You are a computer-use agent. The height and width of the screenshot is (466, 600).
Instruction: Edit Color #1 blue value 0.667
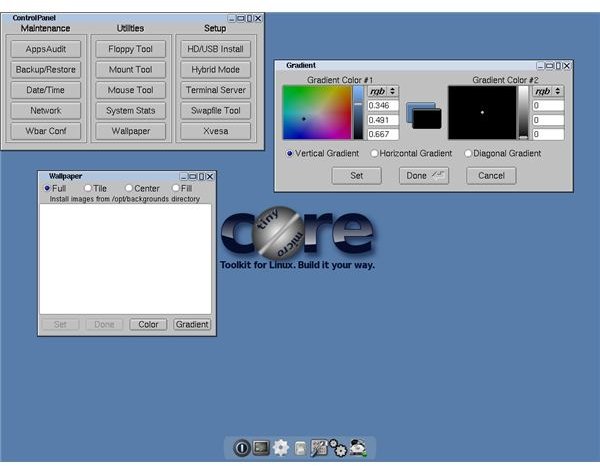click(383, 134)
